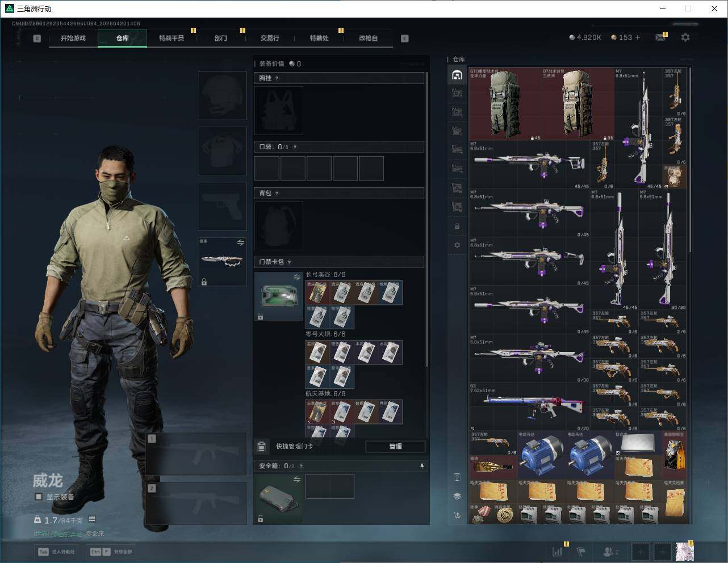The height and width of the screenshot is (563, 728).
Task: Pin the 安全箱 panel
Action: pos(421,466)
